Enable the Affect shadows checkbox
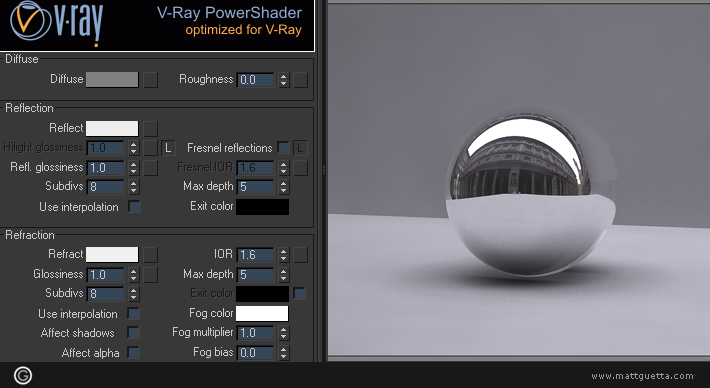The width and height of the screenshot is (710, 388). click(133, 333)
